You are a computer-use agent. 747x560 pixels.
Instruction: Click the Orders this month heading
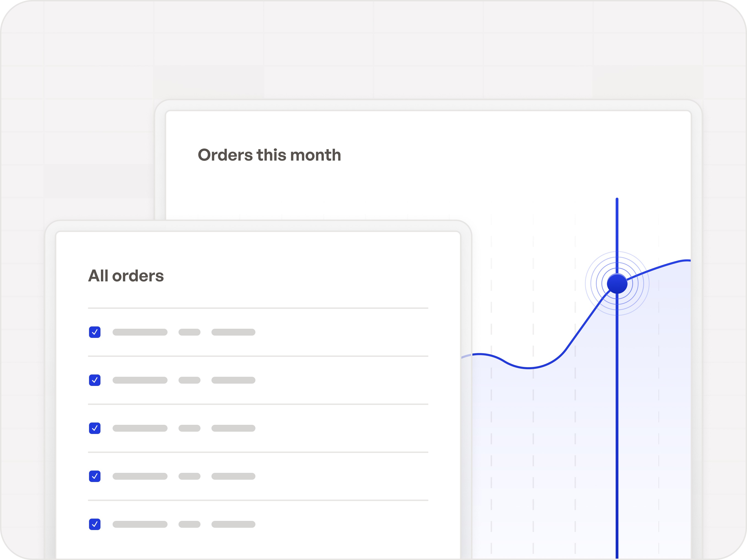(x=269, y=155)
